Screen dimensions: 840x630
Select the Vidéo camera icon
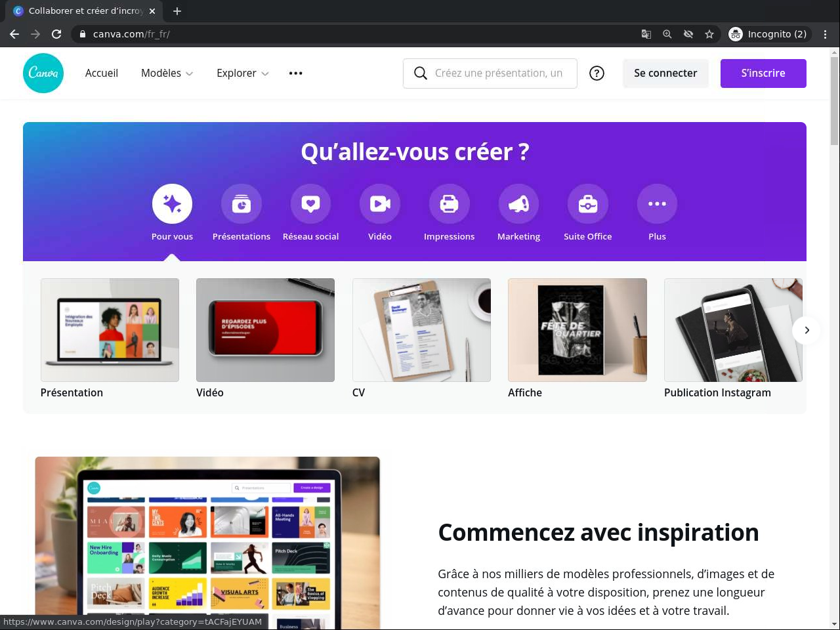(380, 204)
